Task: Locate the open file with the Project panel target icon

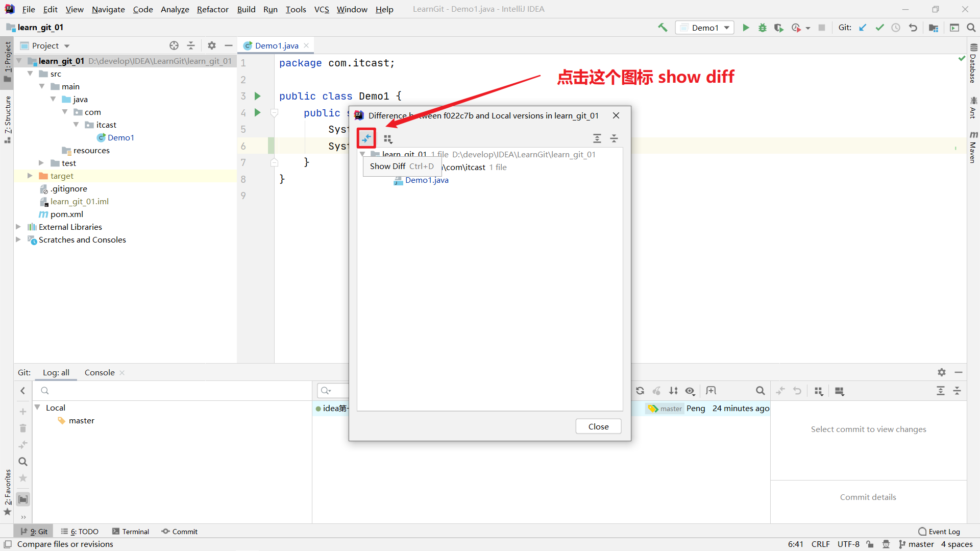Action: click(174, 45)
